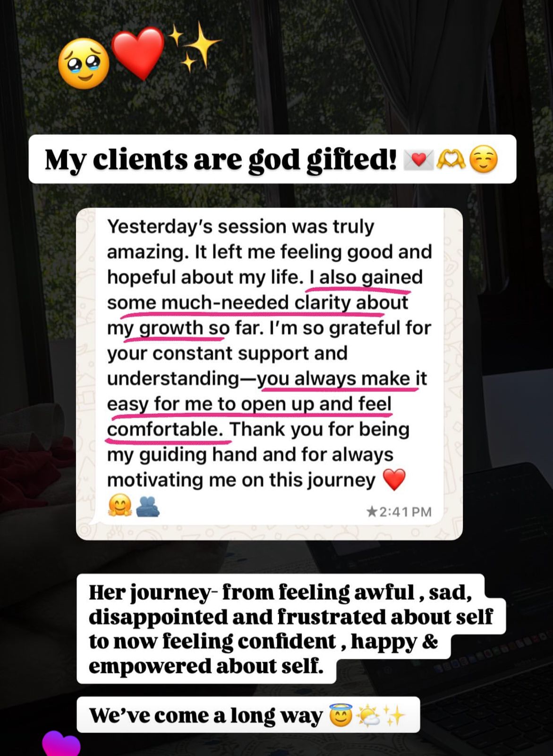Click the heart hands emoji
The height and width of the screenshot is (756, 553).
click(451, 160)
